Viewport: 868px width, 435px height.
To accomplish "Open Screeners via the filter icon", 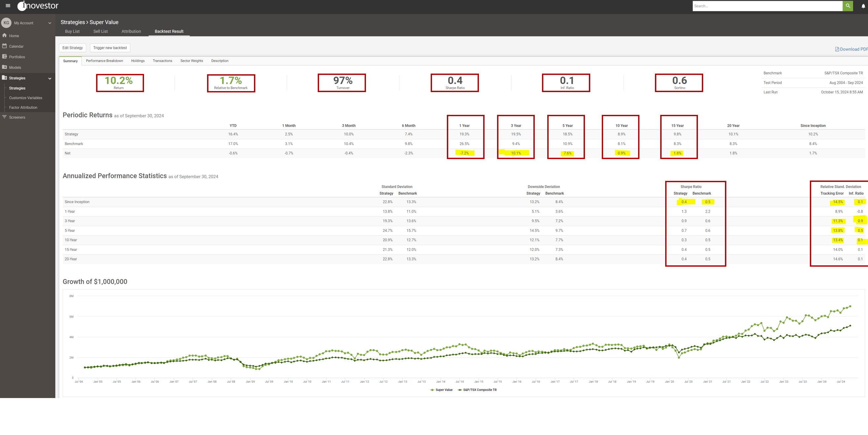I will [x=17, y=117].
